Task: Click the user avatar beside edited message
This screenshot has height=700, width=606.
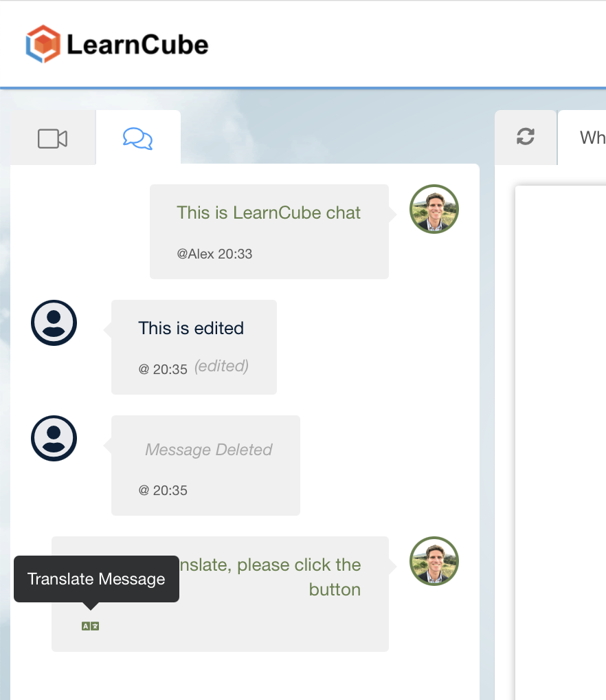Action: 54,322
